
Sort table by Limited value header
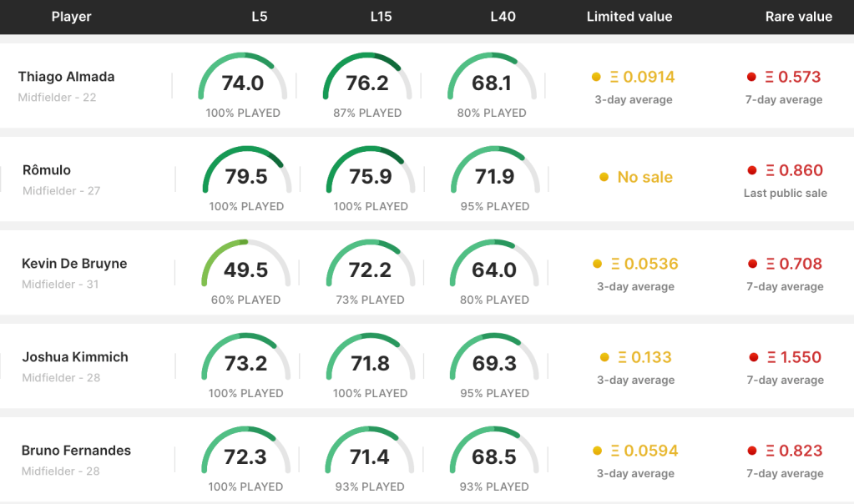point(629,17)
